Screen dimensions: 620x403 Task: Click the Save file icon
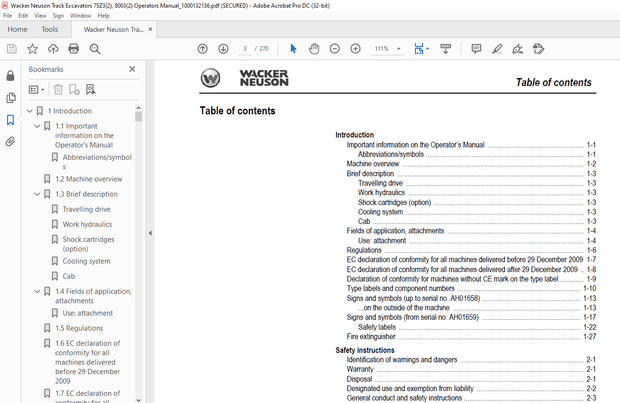12,49
